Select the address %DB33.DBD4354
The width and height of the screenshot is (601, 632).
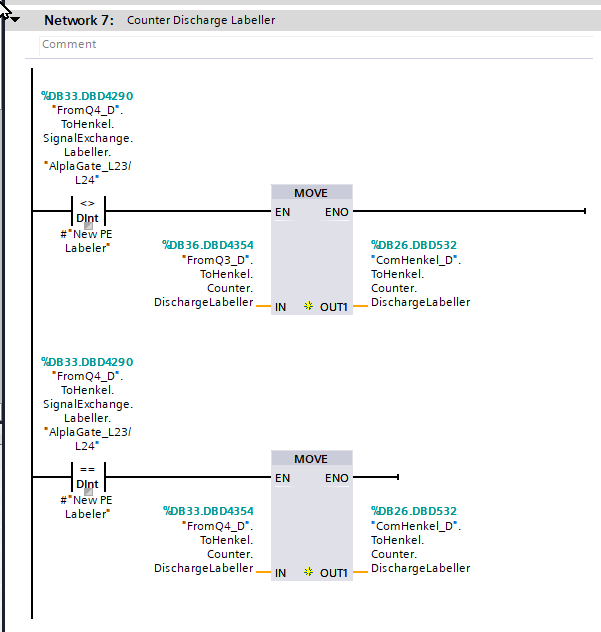(x=208, y=511)
